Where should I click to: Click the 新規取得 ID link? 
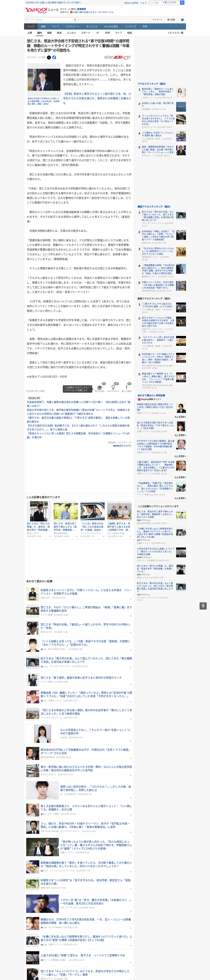82,9
